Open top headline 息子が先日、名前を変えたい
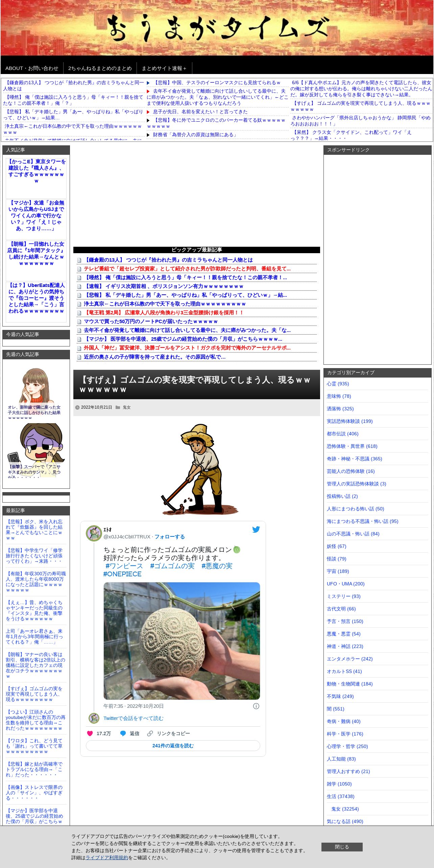 click(x=200, y=112)
